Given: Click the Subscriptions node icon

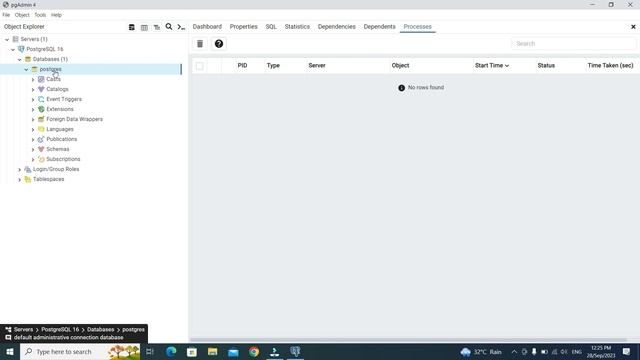Looking at the screenshot, I should pyautogui.click(x=41, y=159).
